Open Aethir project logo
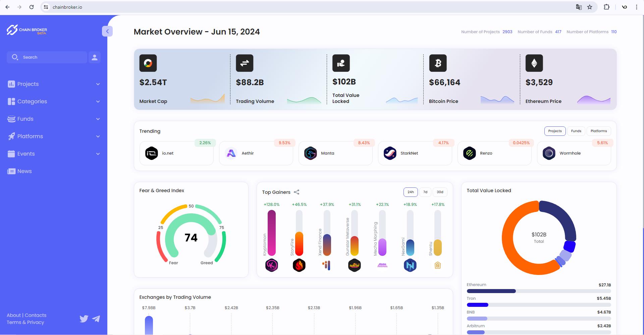 click(231, 153)
